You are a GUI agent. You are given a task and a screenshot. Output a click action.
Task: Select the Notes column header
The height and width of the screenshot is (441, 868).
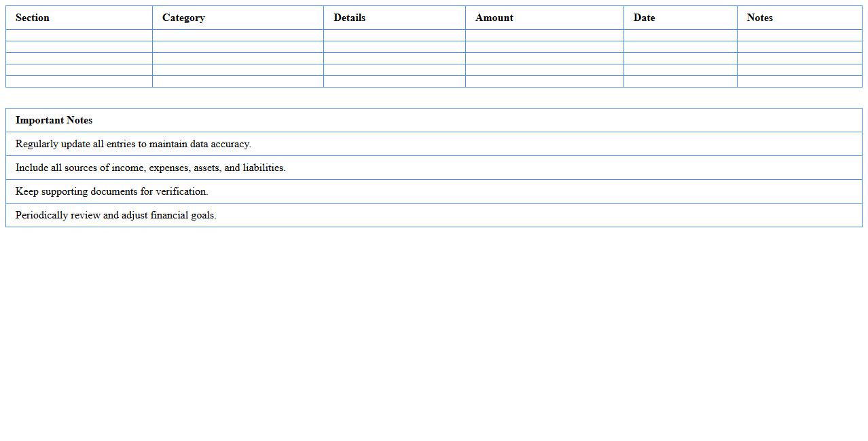[x=759, y=18]
